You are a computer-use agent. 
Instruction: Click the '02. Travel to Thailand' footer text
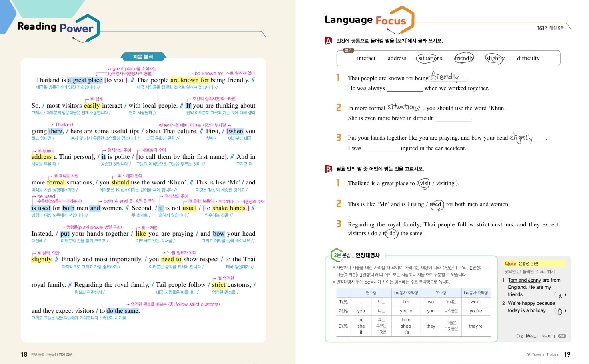click(543, 355)
